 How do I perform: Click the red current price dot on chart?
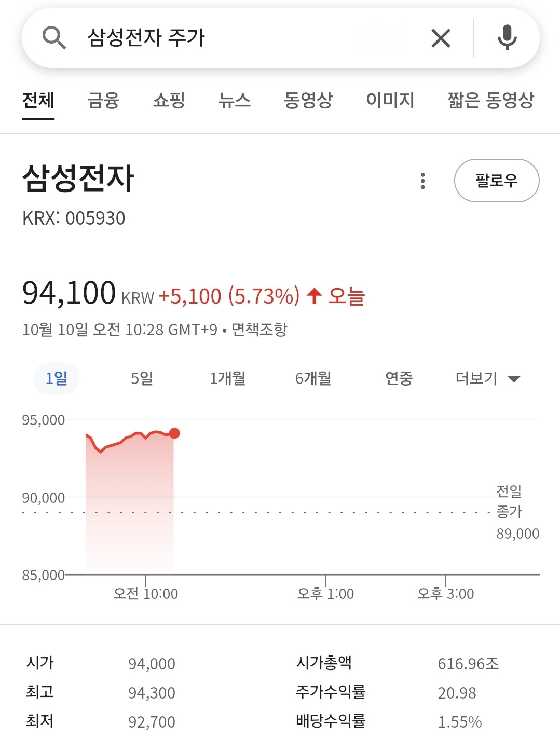point(174,433)
